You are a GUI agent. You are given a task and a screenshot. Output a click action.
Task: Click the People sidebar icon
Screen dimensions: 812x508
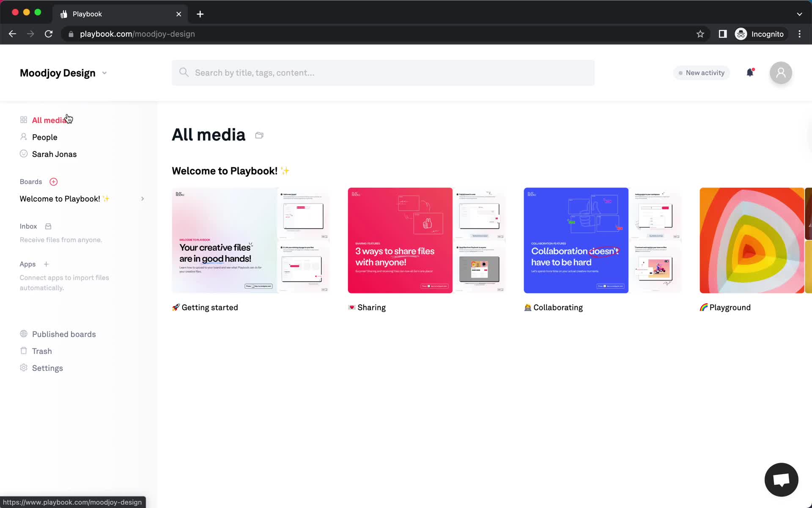23,137
